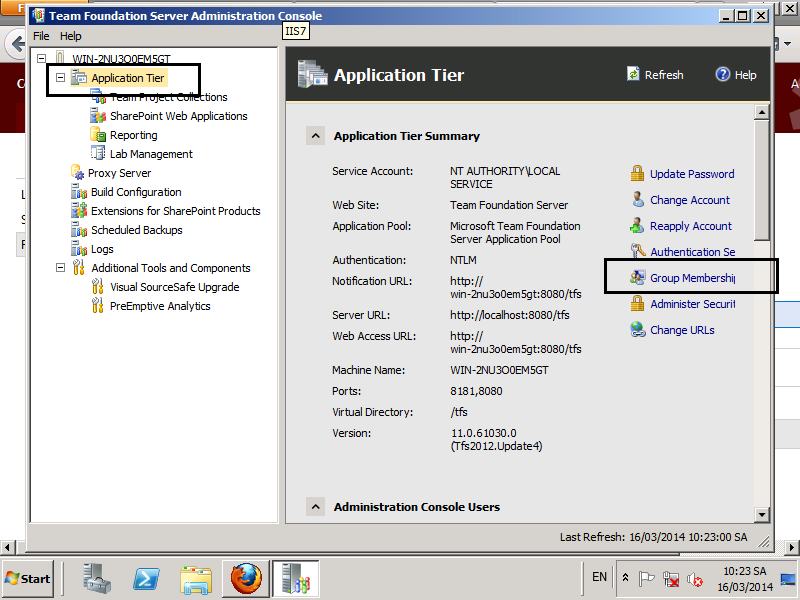Open Server Manager from the taskbar
The width and height of the screenshot is (800, 600).
[97, 579]
